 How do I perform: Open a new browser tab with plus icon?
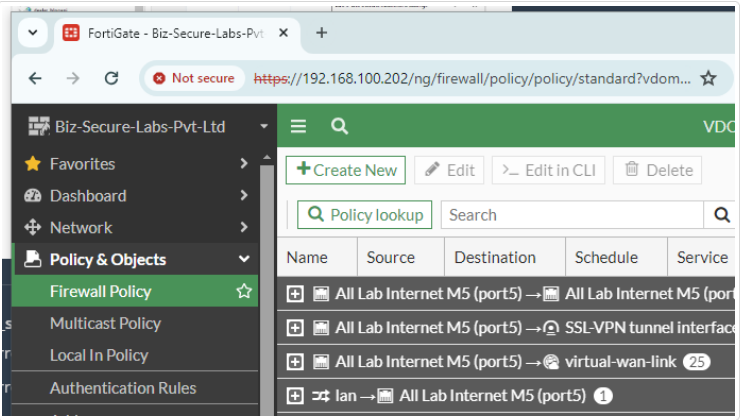coord(321,33)
